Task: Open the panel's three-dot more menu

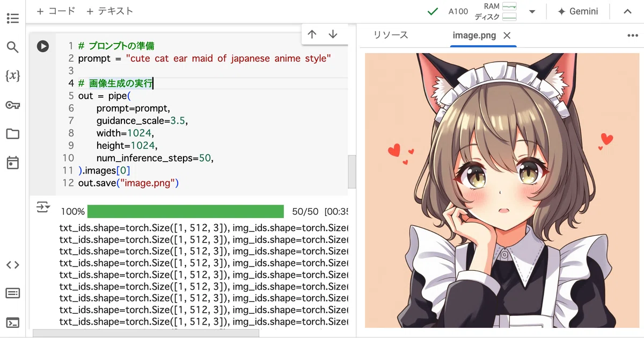Action: tap(632, 35)
